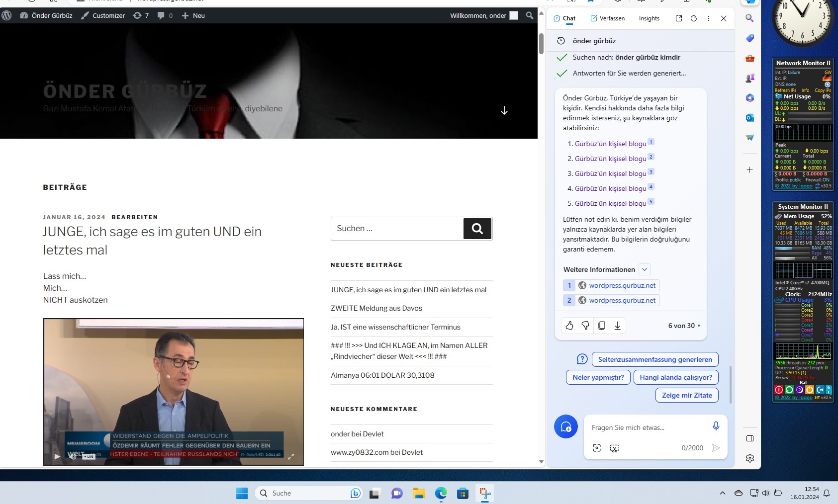Screen dimensions: 838x504
Task: Click the Suchen search field on blog
Action: point(397,229)
